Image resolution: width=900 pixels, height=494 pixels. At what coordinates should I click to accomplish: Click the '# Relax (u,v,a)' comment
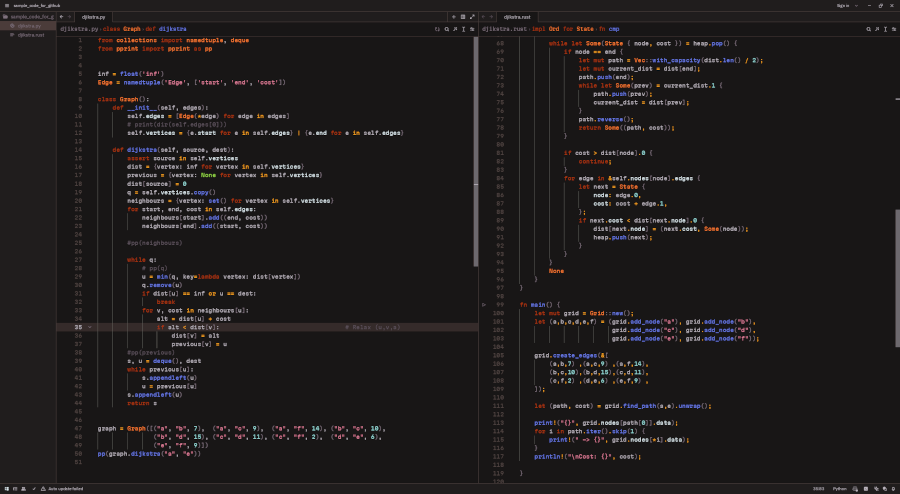[x=373, y=328]
